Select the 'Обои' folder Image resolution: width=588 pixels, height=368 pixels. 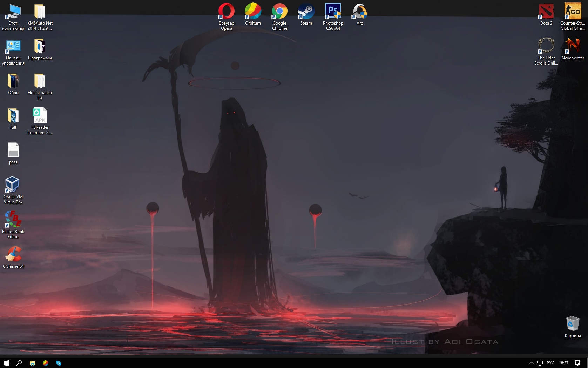click(13, 84)
